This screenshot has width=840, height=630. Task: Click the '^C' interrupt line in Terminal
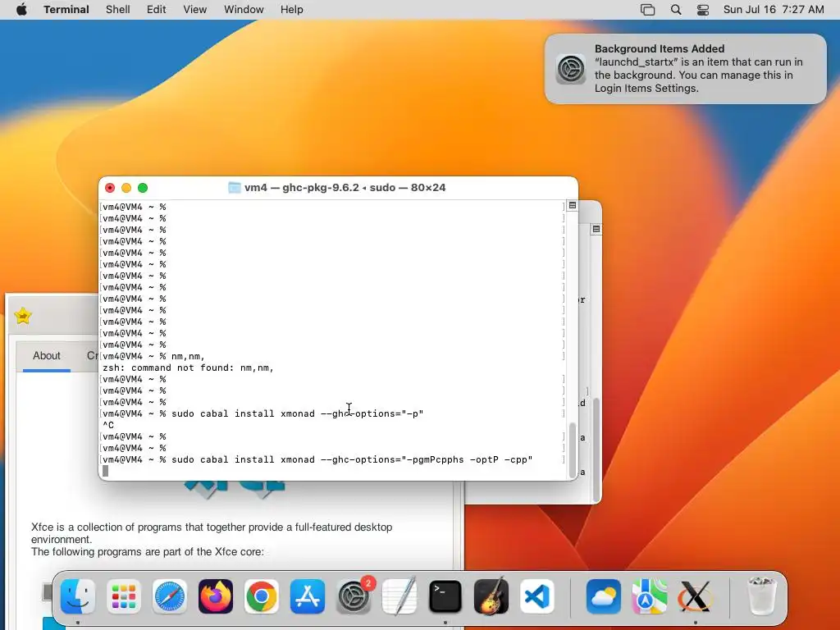pos(108,426)
